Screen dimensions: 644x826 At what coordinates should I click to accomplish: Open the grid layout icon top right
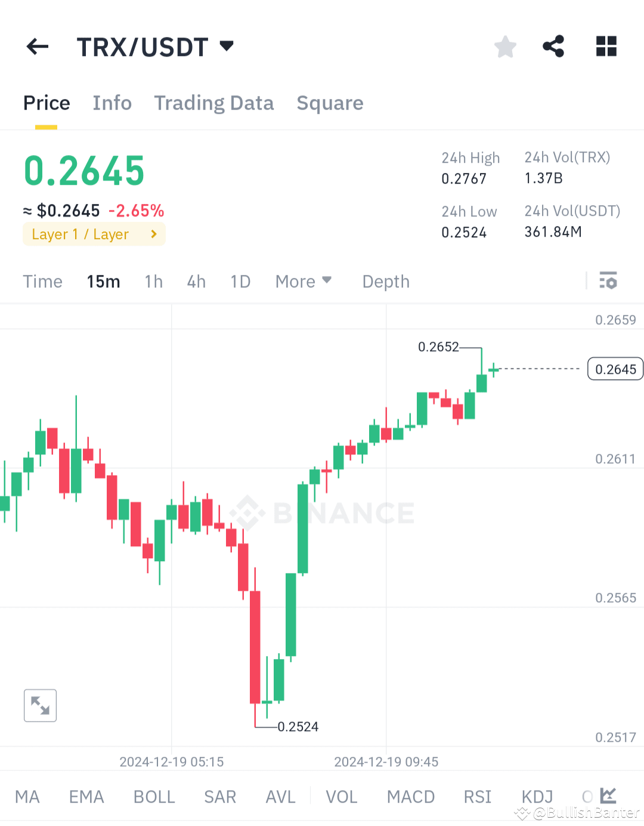606,46
